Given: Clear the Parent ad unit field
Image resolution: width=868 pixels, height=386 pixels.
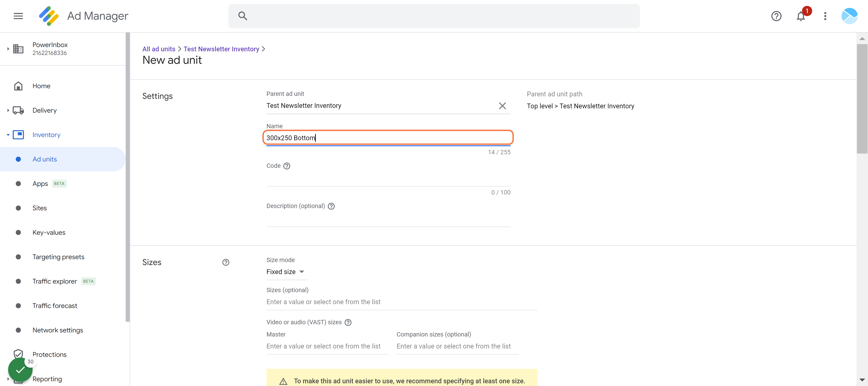Looking at the screenshot, I should click(502, 106).
